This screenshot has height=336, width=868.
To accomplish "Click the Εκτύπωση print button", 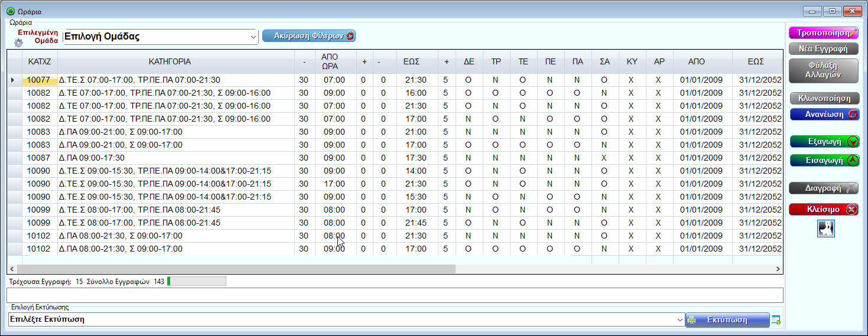I will point(727,320).
